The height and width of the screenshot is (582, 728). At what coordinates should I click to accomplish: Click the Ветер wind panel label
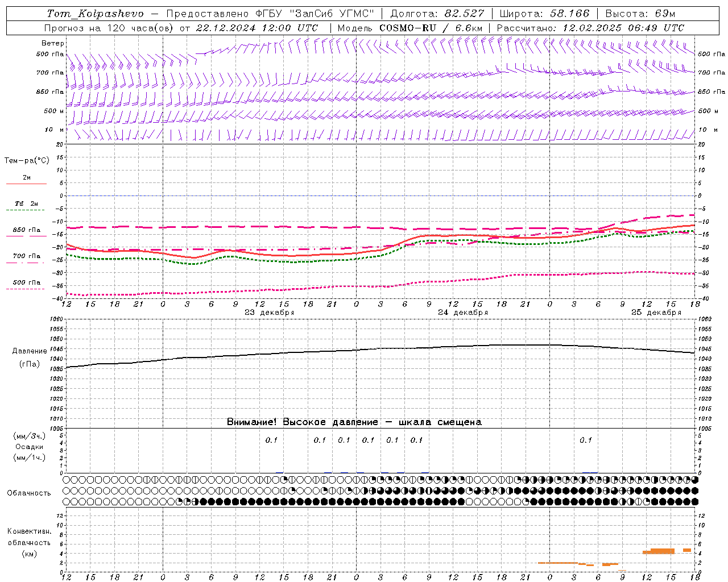point(53,43)
